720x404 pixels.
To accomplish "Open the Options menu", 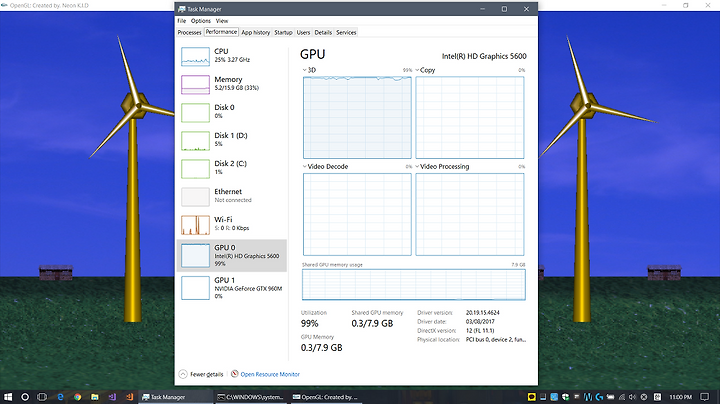I will [201, 21].
